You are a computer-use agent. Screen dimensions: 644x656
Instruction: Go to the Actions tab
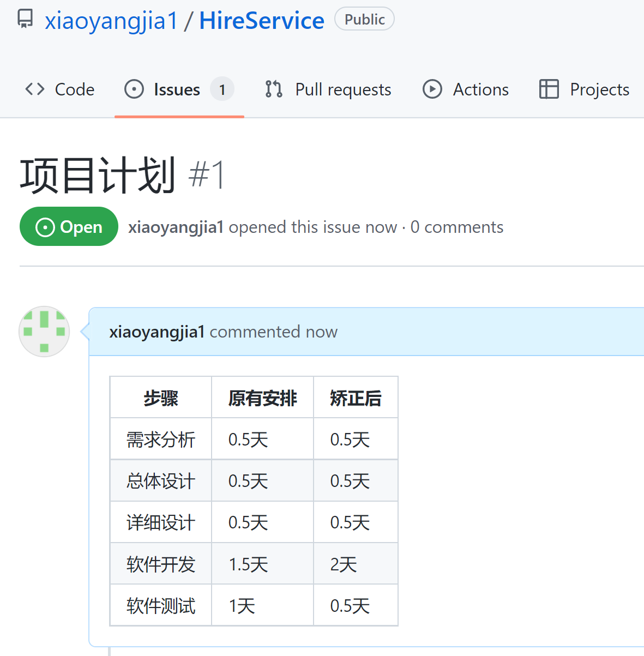click(480, 89)
